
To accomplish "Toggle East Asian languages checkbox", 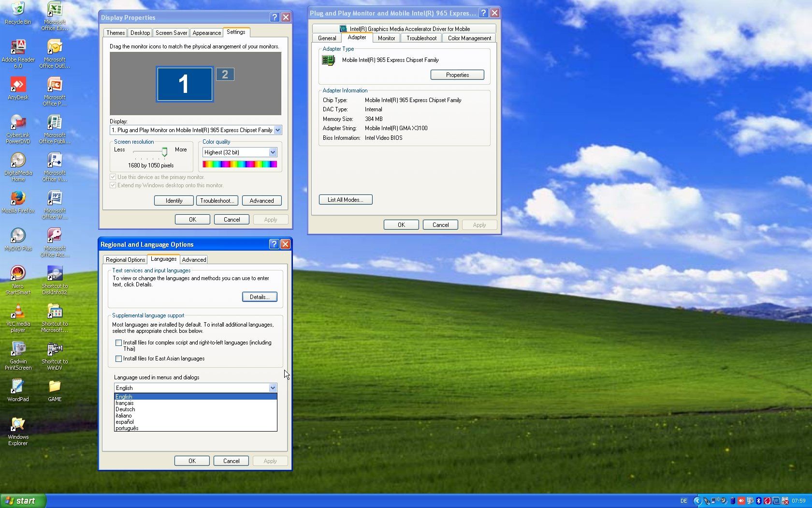I will click(x=118, y=359).
